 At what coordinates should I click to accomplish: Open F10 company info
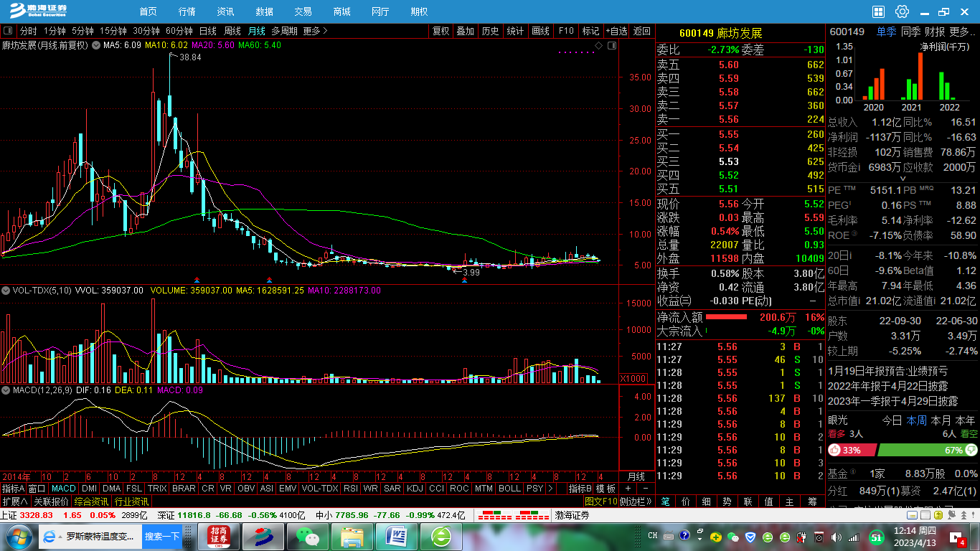point(566,31)
